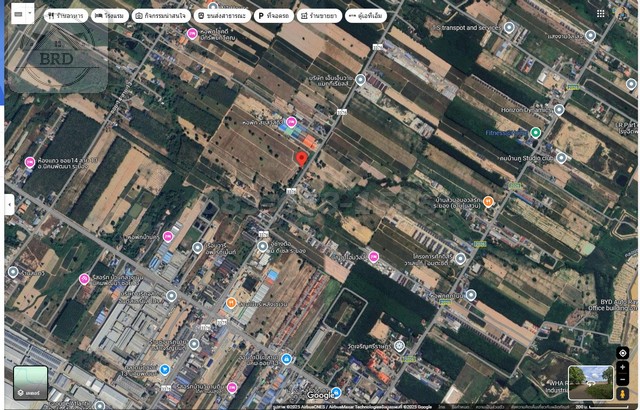Show more categories with the three-dot chip
The height and width of the screenshot is (410, 640).
364,16
